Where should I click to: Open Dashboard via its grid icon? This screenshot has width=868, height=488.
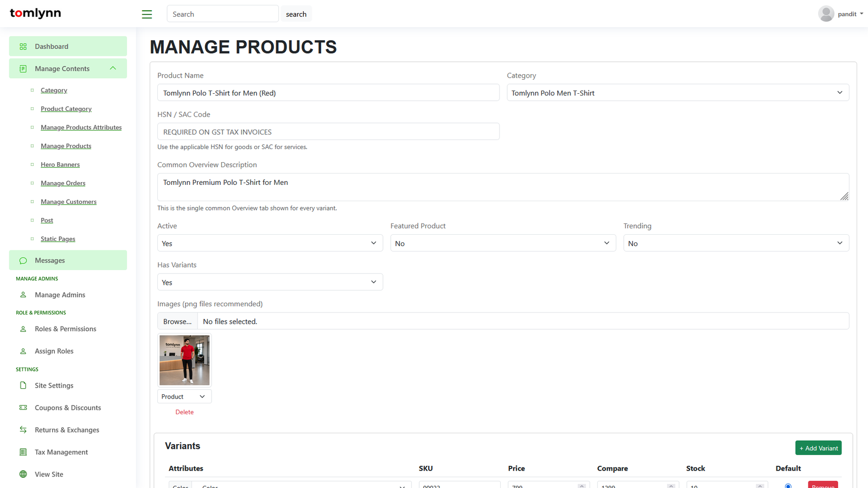pos(23,47)
